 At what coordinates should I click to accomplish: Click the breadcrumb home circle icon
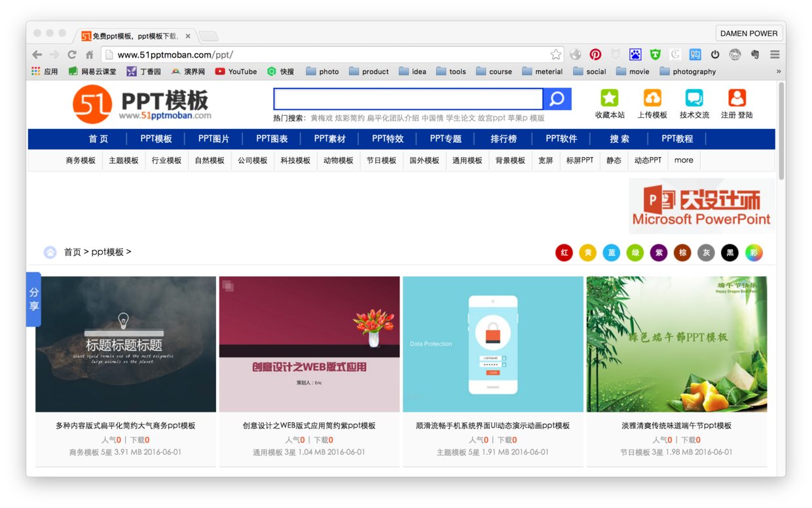(50, 252)
